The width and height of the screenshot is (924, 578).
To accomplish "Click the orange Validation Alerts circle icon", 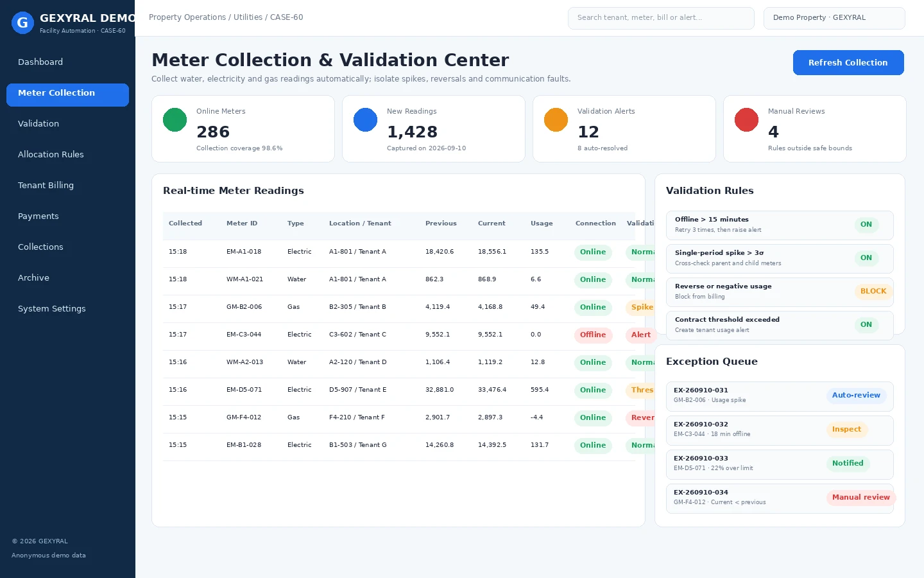I will pos(556,119).
